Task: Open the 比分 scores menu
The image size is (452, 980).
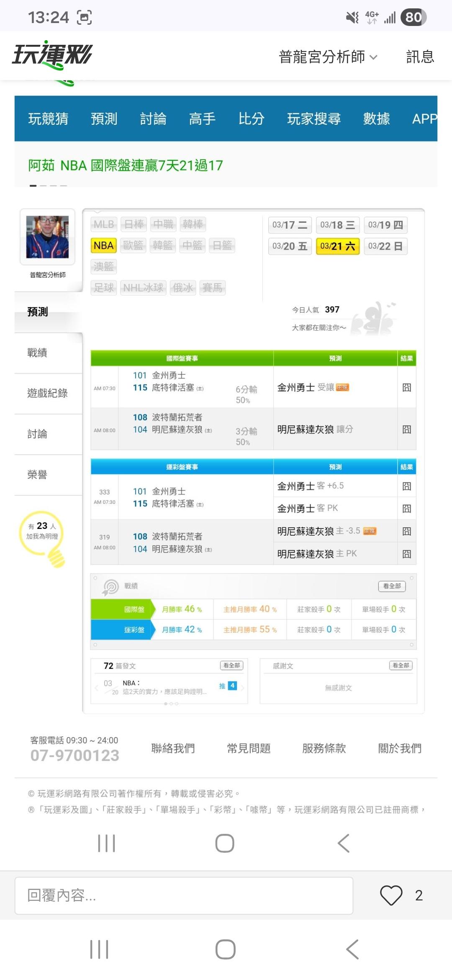Action: coord(252,119)
